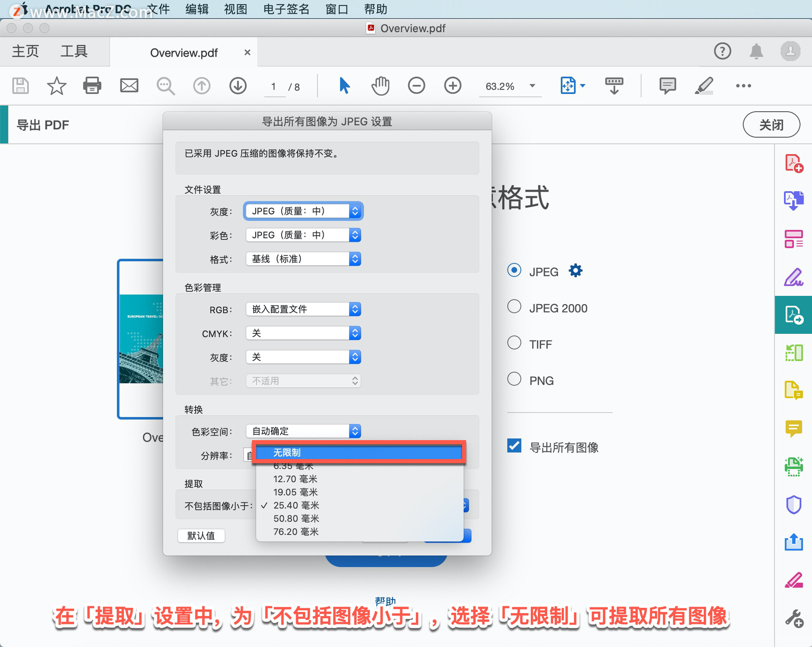Open the Protect shield tool in sidebar

tap(793, 504)
